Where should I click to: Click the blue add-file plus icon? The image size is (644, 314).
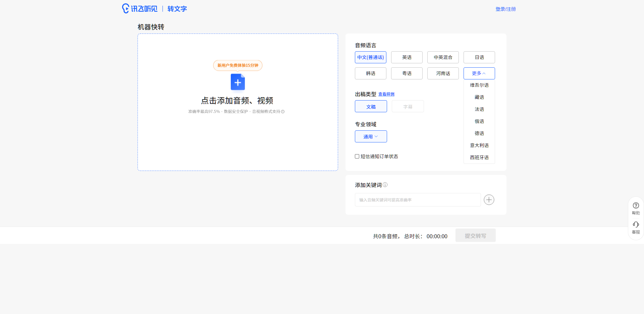click(x=238, y=82)
